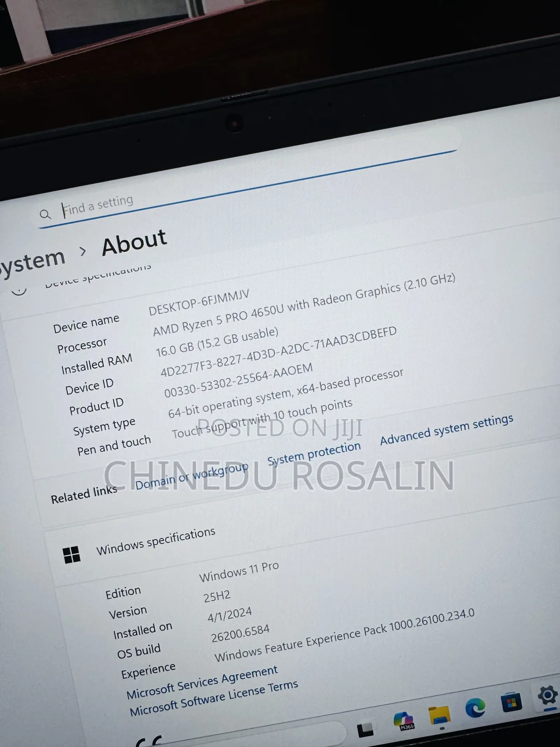
Task: Click the Installed RAM label
Action: (x=97, y=364)
